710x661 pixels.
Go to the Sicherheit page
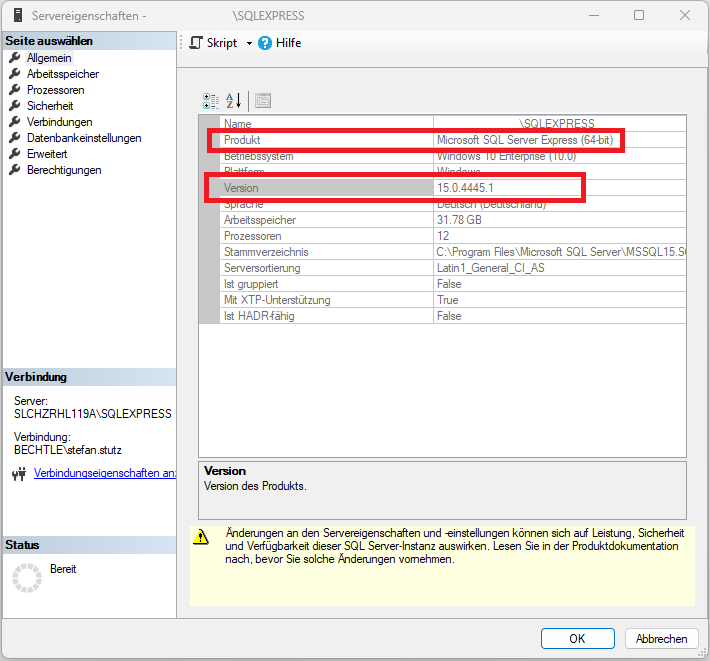coord(49,106)
